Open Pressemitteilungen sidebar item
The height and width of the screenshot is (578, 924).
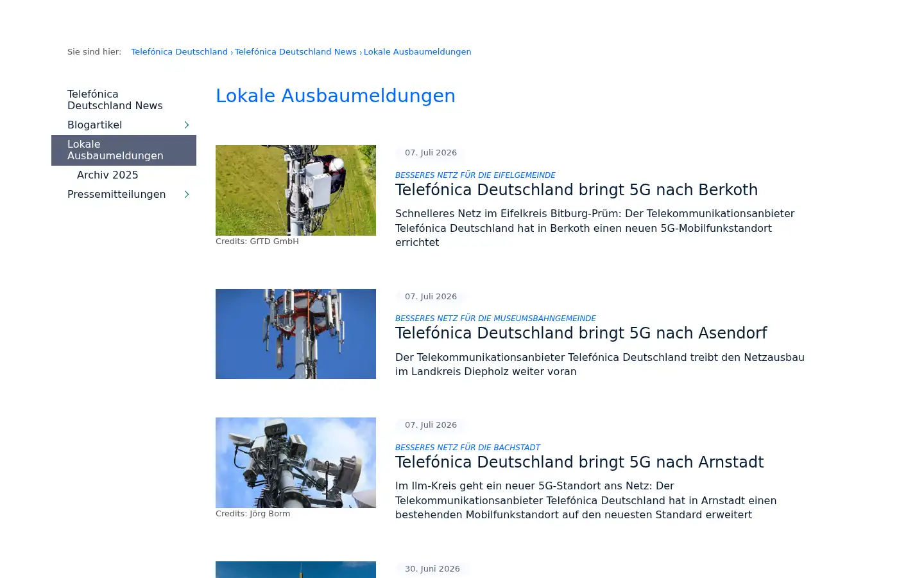(x=116, y=194)
